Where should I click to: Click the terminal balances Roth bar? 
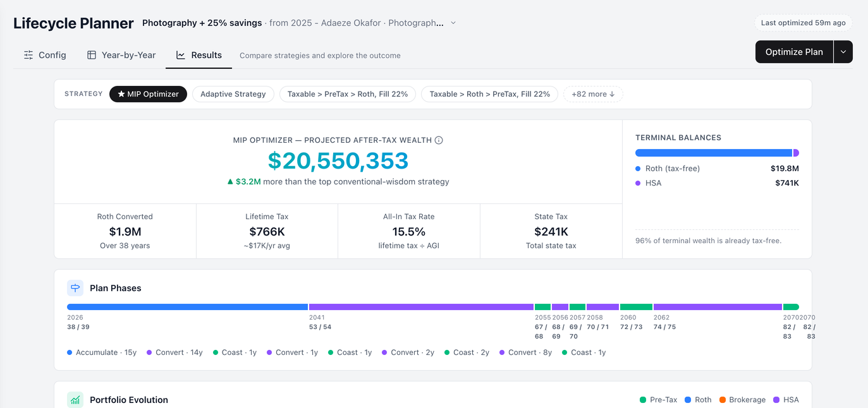tap(714, 153)
